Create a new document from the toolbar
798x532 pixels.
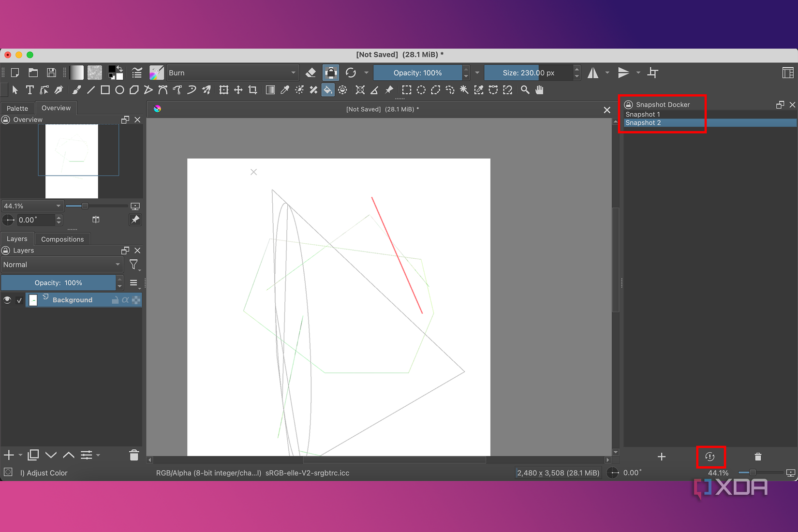[15, 73]
